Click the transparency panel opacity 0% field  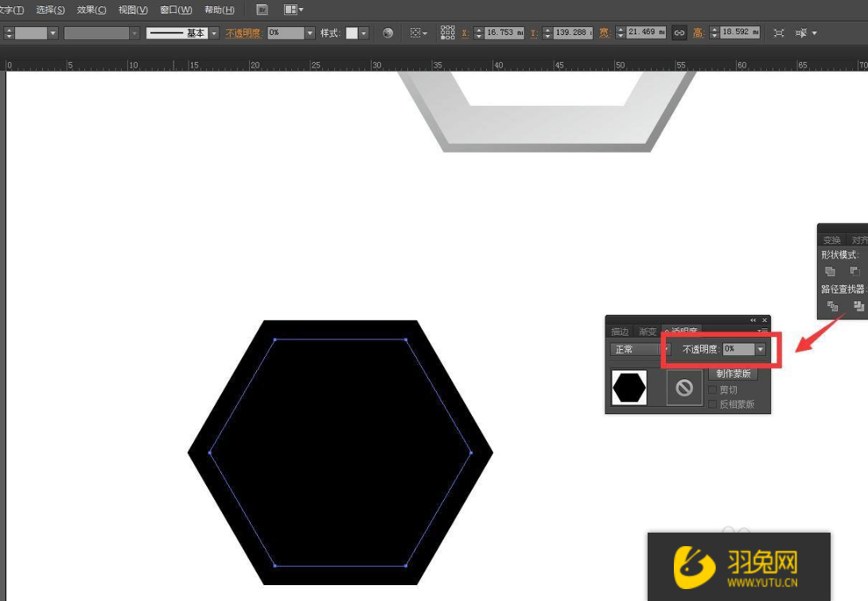click(738, 349)
